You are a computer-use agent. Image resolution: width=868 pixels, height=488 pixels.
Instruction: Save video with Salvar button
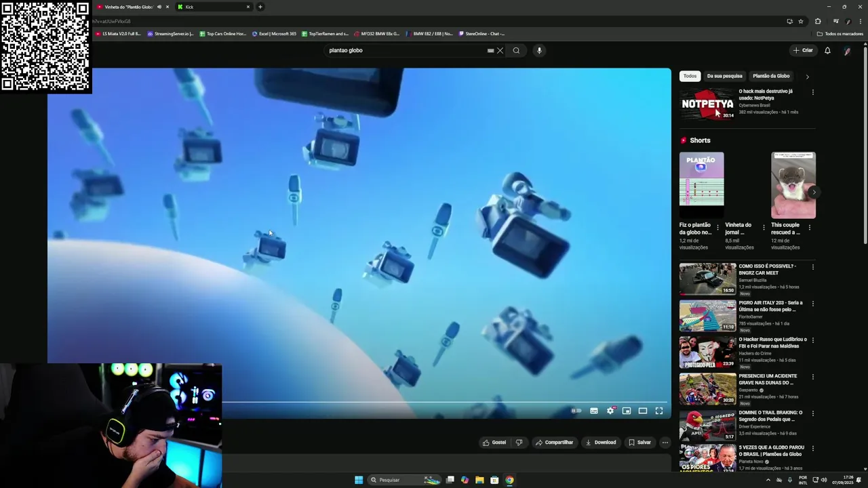click(639, 443)
